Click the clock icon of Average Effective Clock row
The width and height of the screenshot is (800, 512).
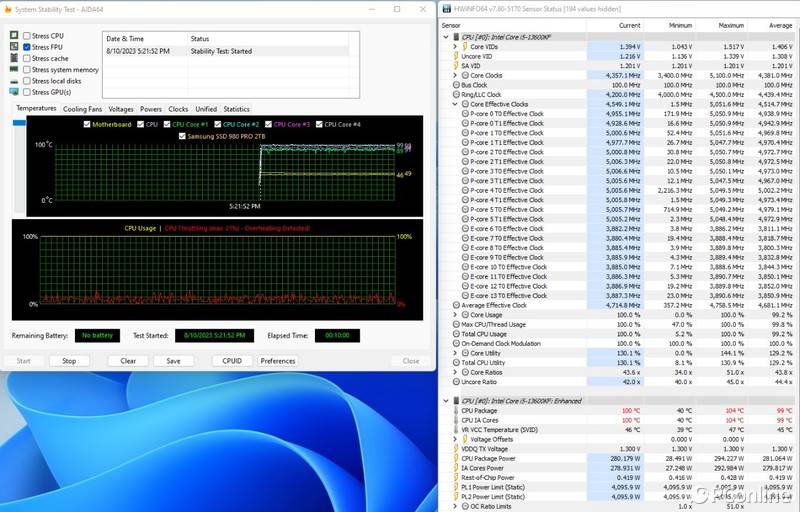456,305
